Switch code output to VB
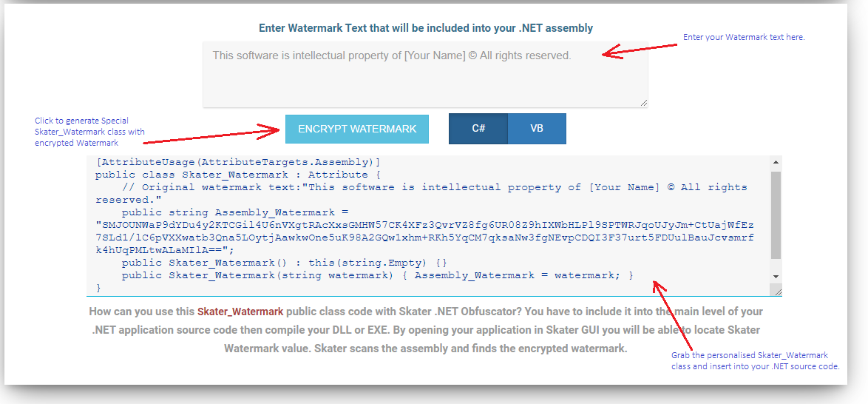Image resolution: width=868 pixels, height=404 pixels. coord(537,129)
